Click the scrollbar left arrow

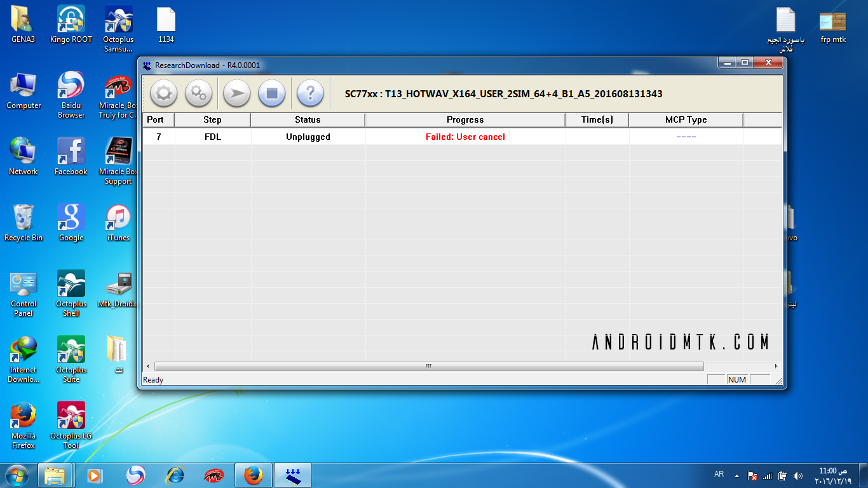point(148,367)
